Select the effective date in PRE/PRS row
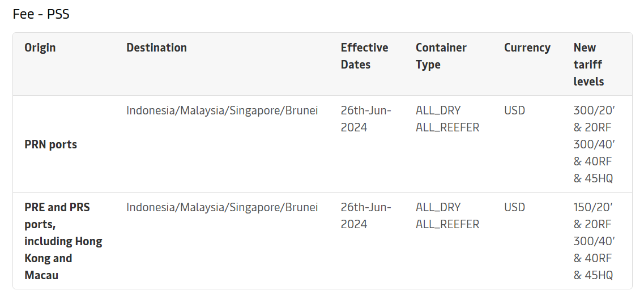Viewport: 644px width, 299px height. click(x=366, y=216)
